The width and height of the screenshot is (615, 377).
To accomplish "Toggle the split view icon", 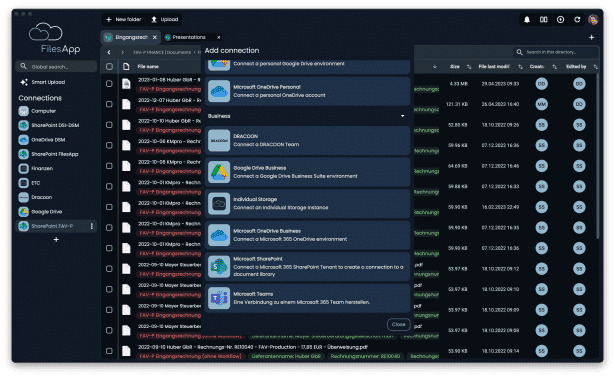I will coord(544,19).
